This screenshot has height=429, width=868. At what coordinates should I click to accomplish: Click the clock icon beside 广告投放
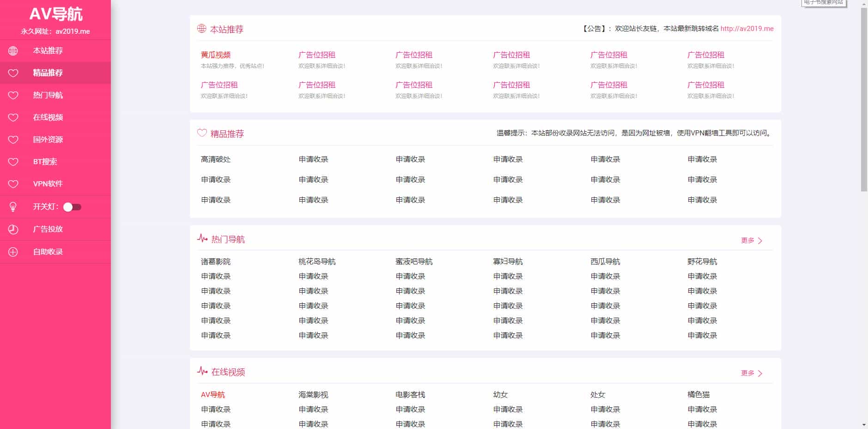(13, 229)
